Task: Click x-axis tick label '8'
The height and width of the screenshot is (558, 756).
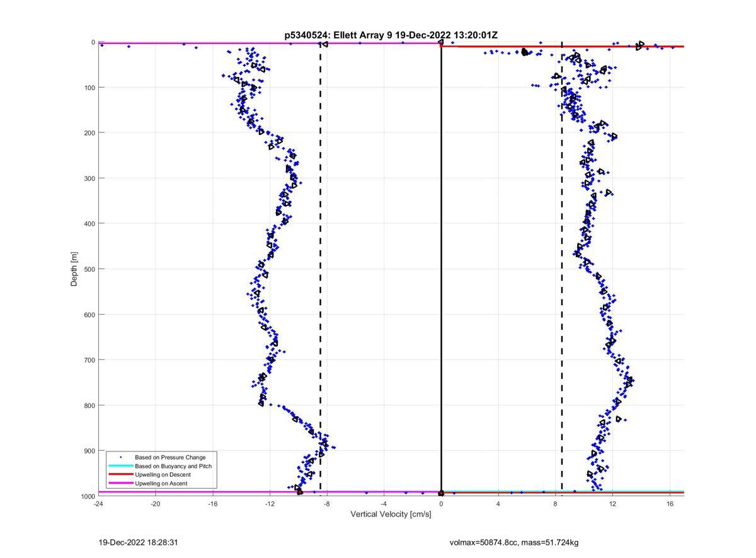Action: point(556,504)
